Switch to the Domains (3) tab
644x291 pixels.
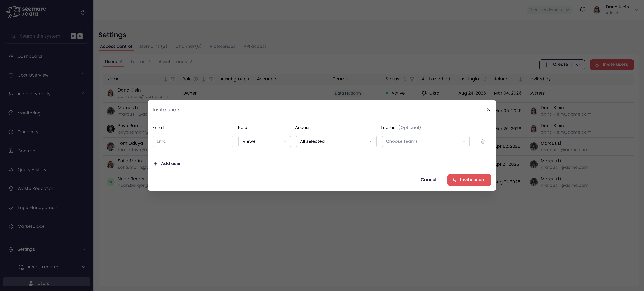pos(154,47)
